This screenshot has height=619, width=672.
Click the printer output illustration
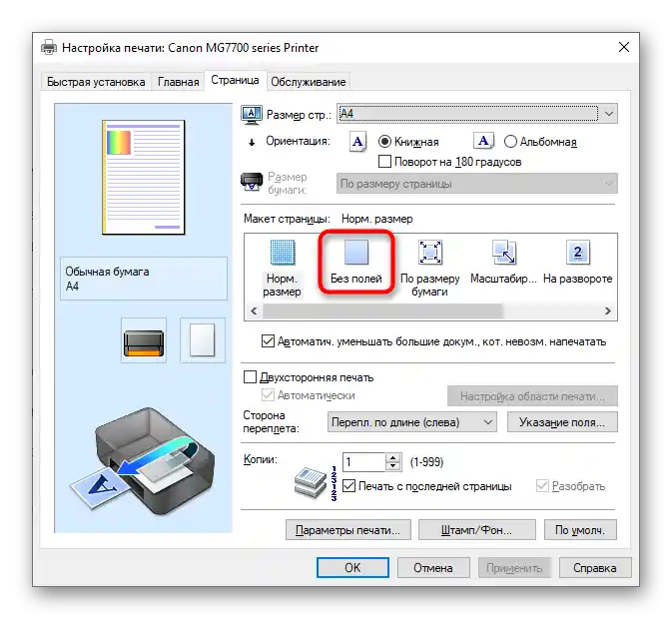coord(143,462)
